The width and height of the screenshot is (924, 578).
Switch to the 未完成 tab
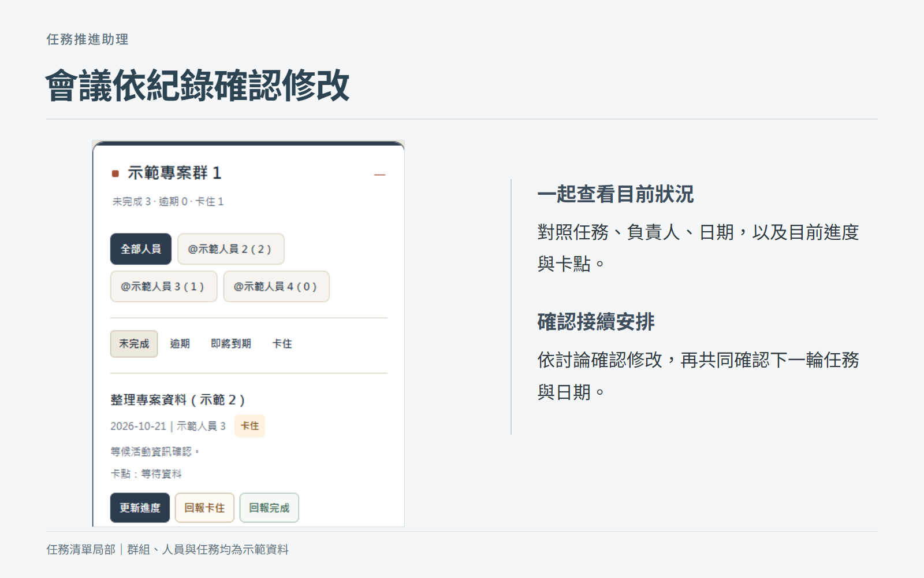click(134, 344)
